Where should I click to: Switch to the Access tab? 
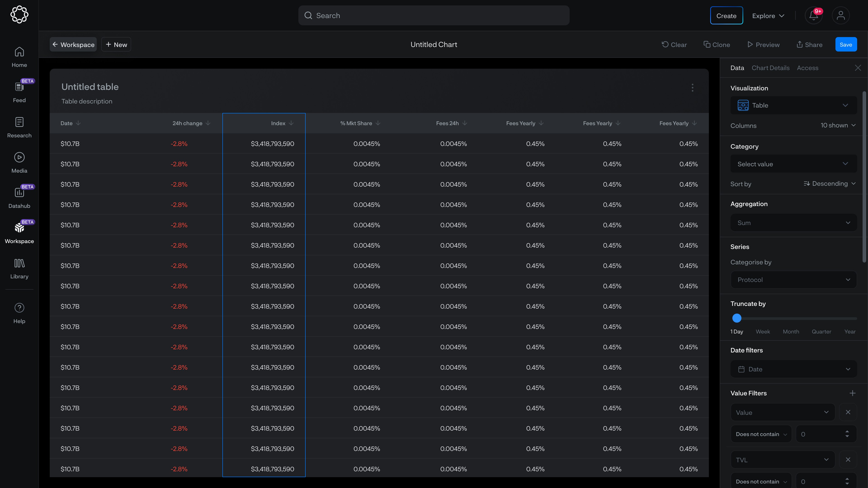coord(807,68)
